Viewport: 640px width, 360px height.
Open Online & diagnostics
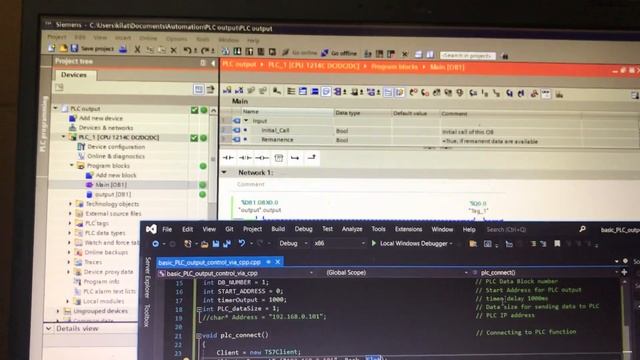116,156
